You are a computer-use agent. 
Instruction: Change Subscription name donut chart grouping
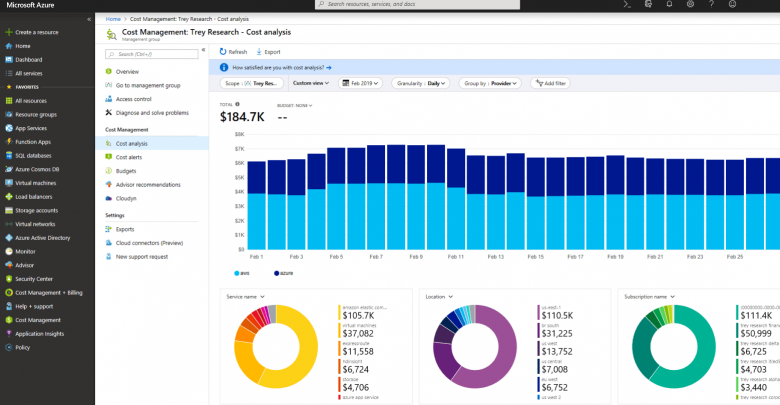650,297
